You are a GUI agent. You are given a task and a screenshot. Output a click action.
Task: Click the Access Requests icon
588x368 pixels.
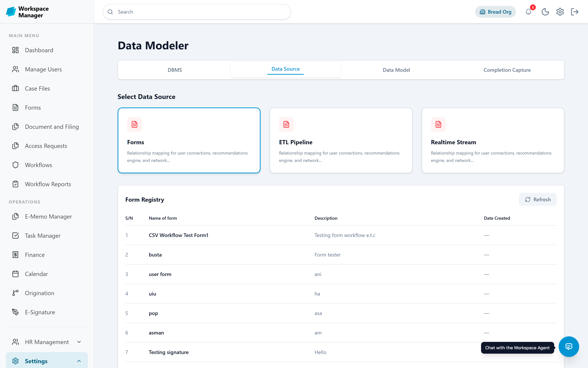pyautogui.click(x=15, y=146)
